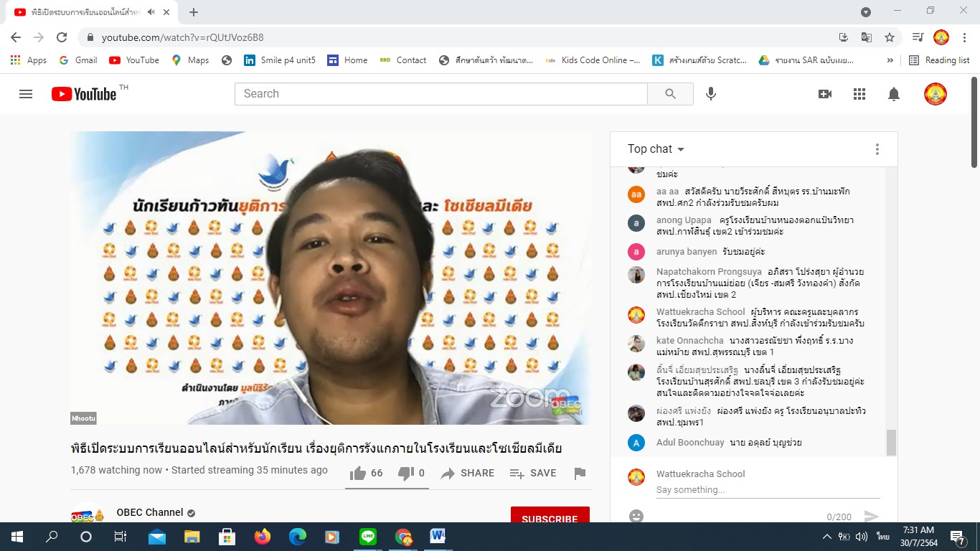Screen dimensions: 980x551
Task: Go to the YouTube home logo
Action: tap(84, 94)
